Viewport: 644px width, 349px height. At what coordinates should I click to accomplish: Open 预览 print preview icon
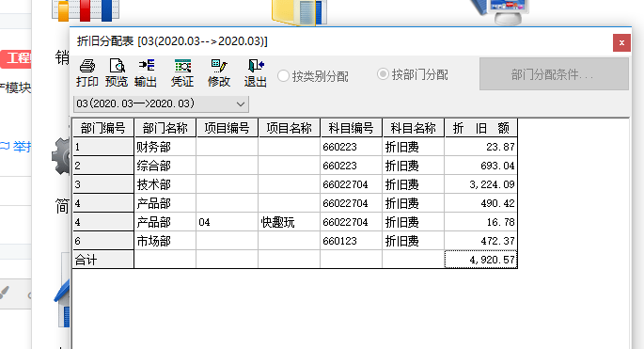pos(117,72)
